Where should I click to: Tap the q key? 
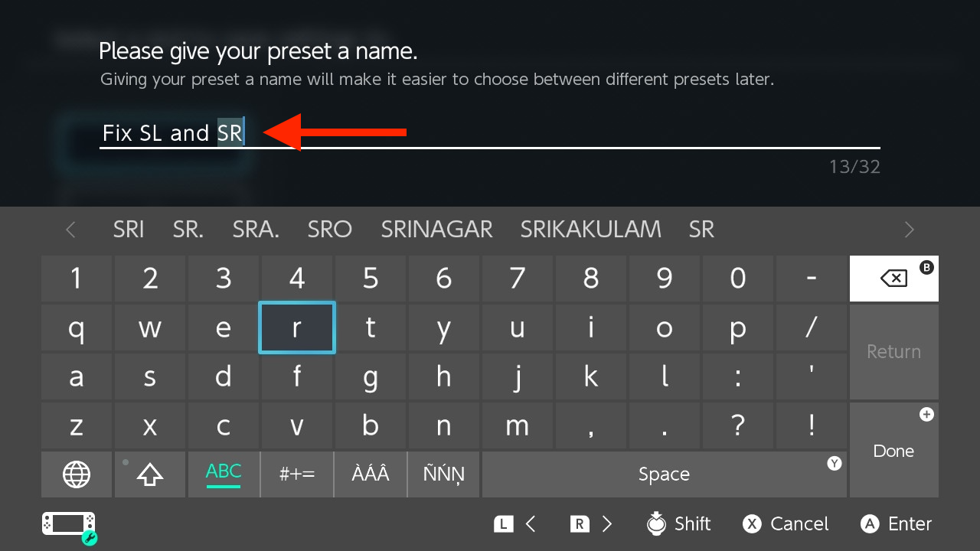point(77,328)
